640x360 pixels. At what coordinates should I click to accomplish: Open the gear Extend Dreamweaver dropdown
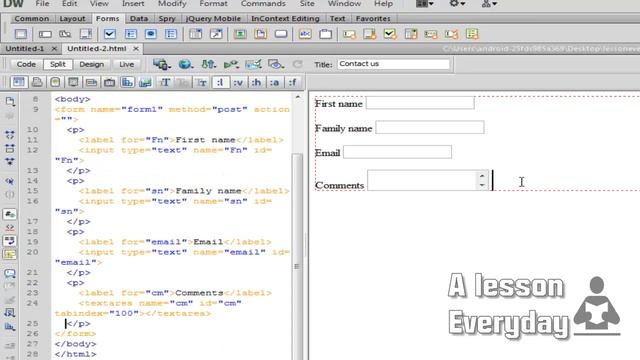pos(457,4)
